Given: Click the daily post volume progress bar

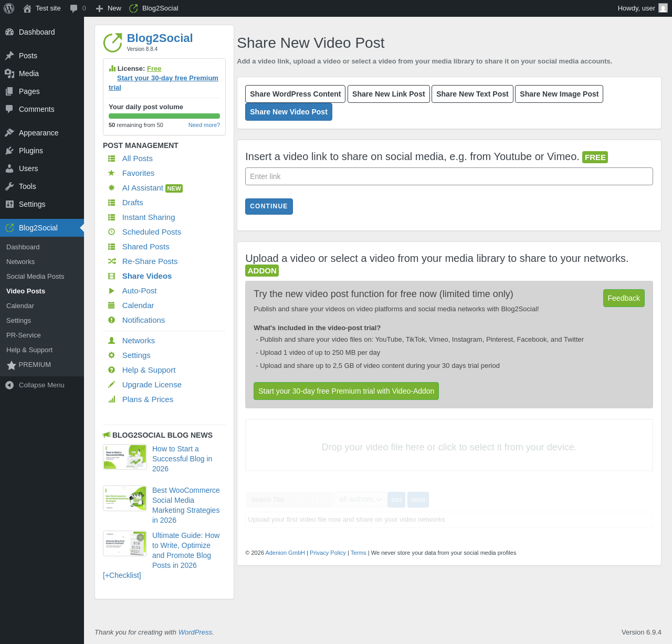Looking at the screenshot, I should point(164,116).
